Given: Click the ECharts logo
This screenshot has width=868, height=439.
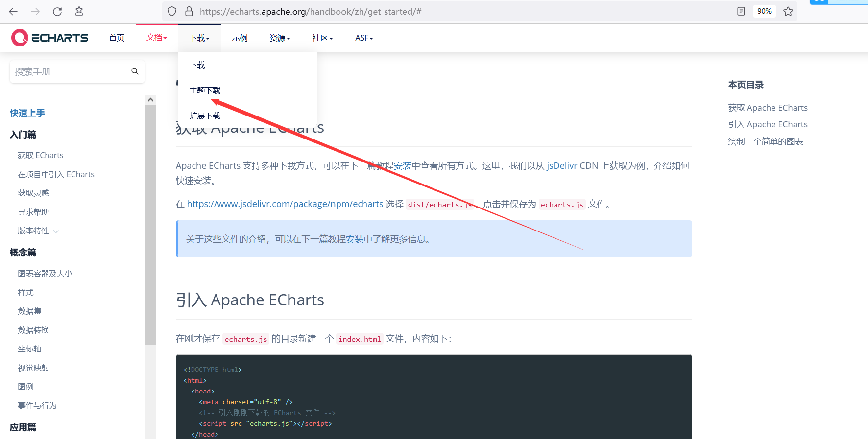Looking at the screenshot, I should click(x=50, y=38).
